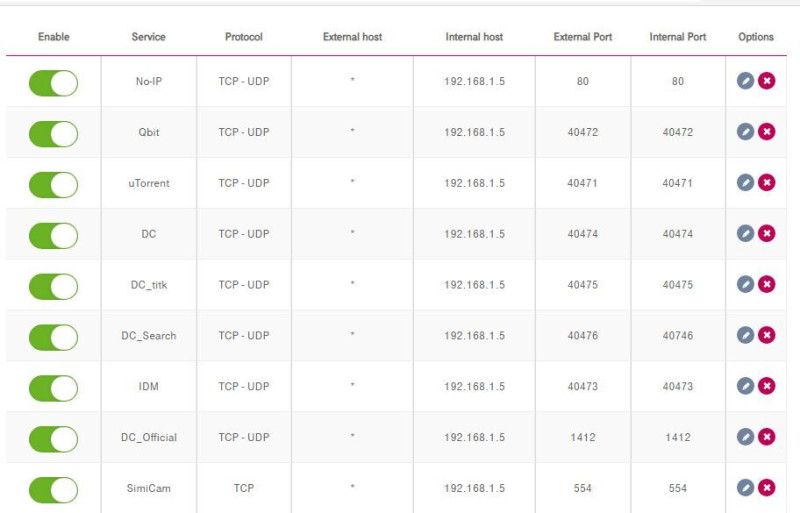Edit the SimiCam rule

pyautogui.click(x=745, y=488)
